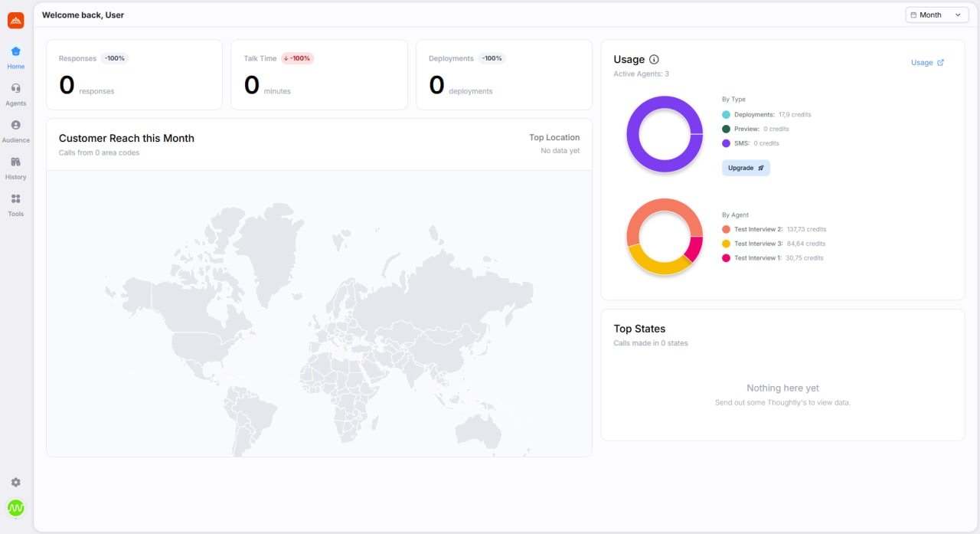
Task: Click the 'Top Location' label
Action: (554, 138)
